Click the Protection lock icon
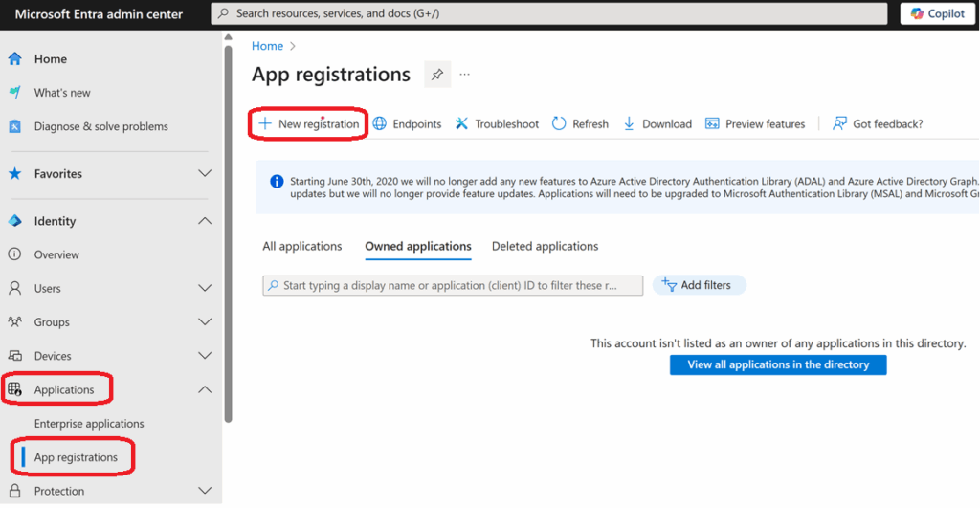Image resolution: width=980 pixels, height=508 pixels. [15, 491]
